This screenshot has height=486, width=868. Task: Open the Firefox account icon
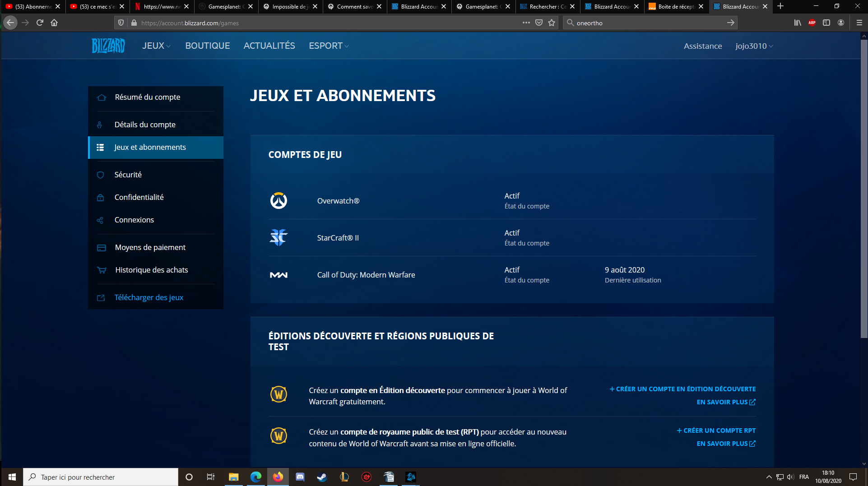pyautogui.click(x=841, y=23)
